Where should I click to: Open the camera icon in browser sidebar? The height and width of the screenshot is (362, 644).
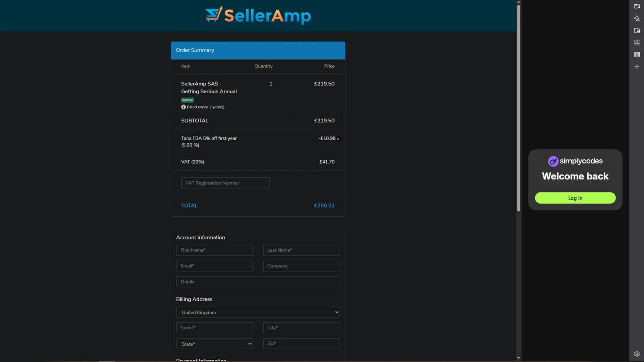coord(637,6)
